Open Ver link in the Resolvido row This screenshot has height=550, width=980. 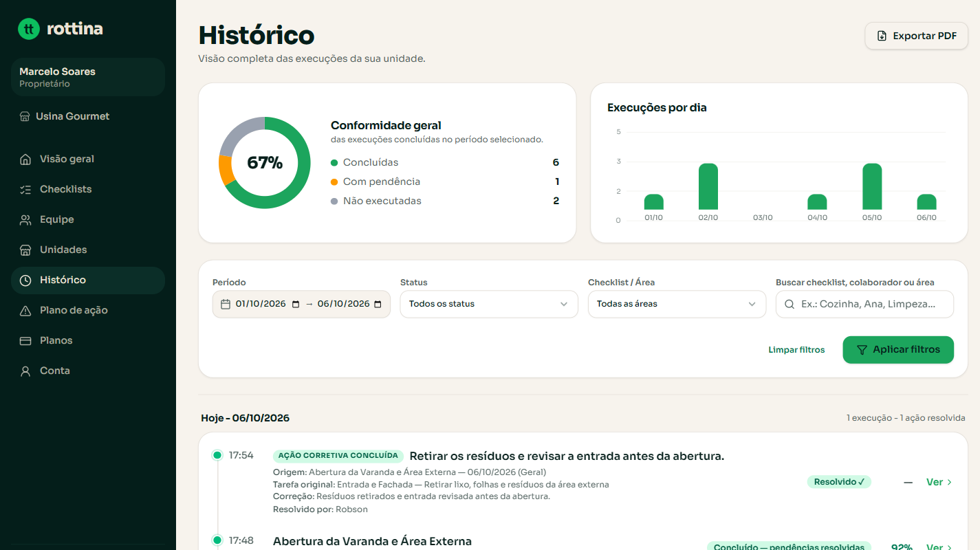939,482
